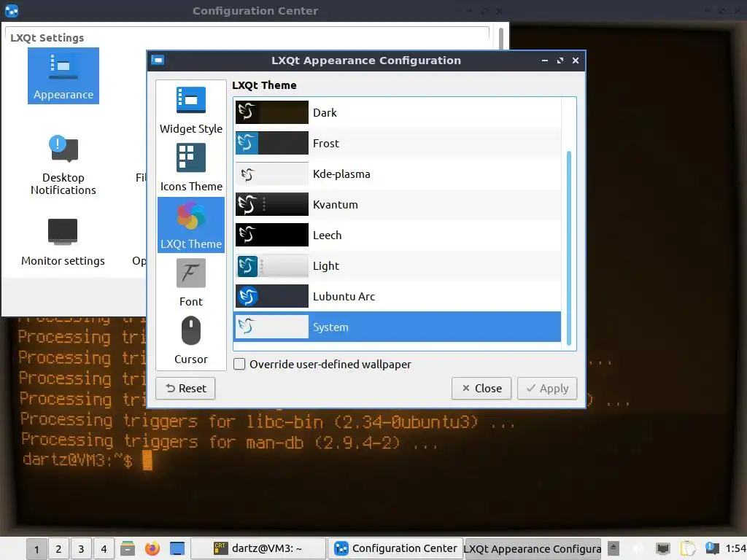Open Appearance in Configuration Center
The height and width of the screenshot is (560, 747).
(x=63, y=75)
